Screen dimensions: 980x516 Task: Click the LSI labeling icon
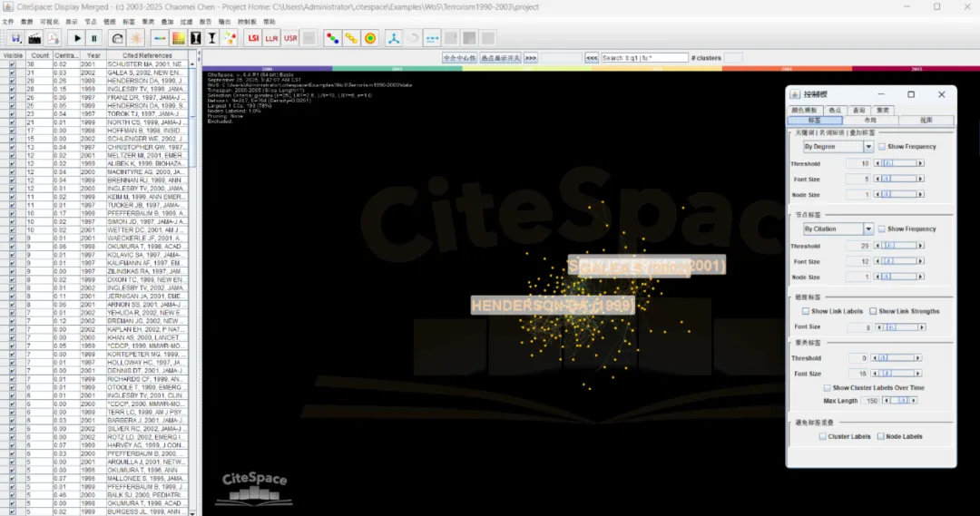(253, 38)
